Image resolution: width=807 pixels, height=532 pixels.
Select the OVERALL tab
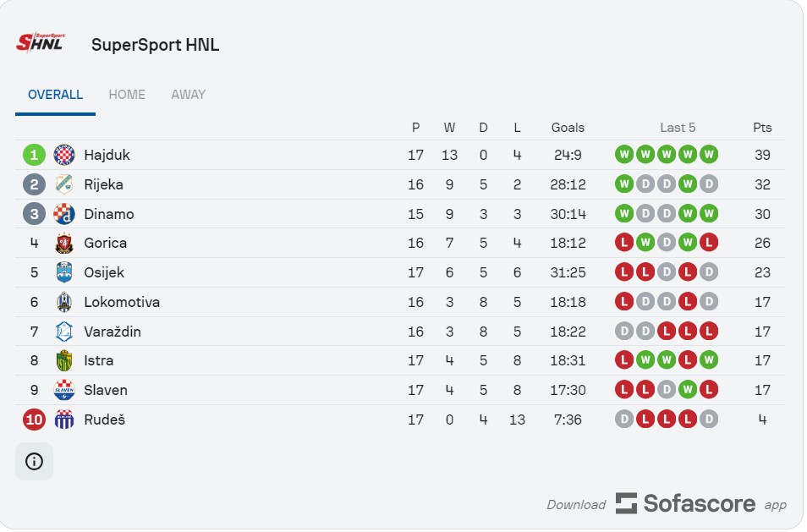(x=55, y=95)
